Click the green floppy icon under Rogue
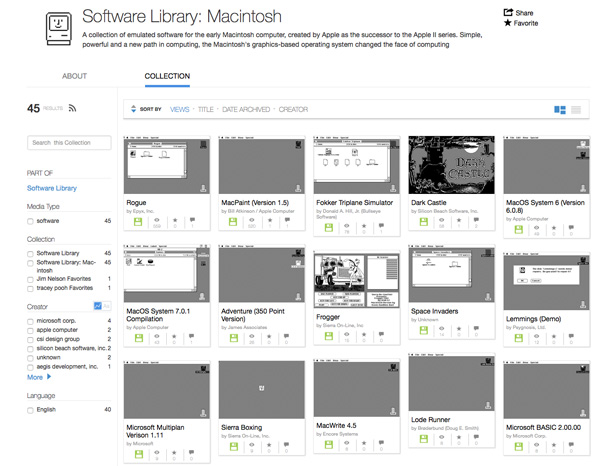 tap(138, 222)
